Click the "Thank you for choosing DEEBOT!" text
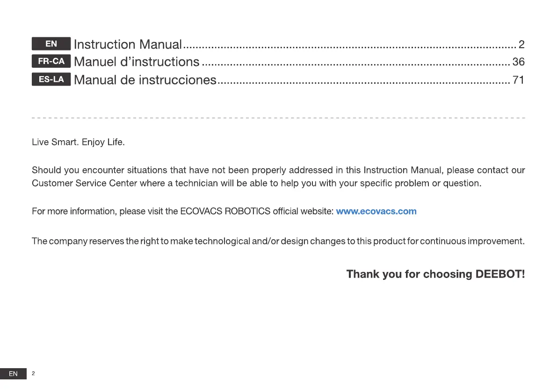The height and width of the screenshot is (392, 557). click(x=435, y=274)
